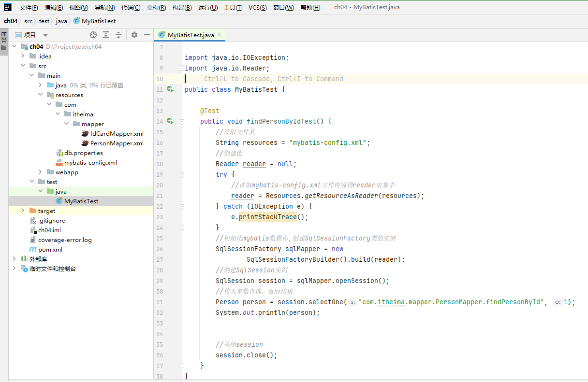
Task: Click the IntelliJ IDEA logo in the title bar
Action: coord(8,7)
